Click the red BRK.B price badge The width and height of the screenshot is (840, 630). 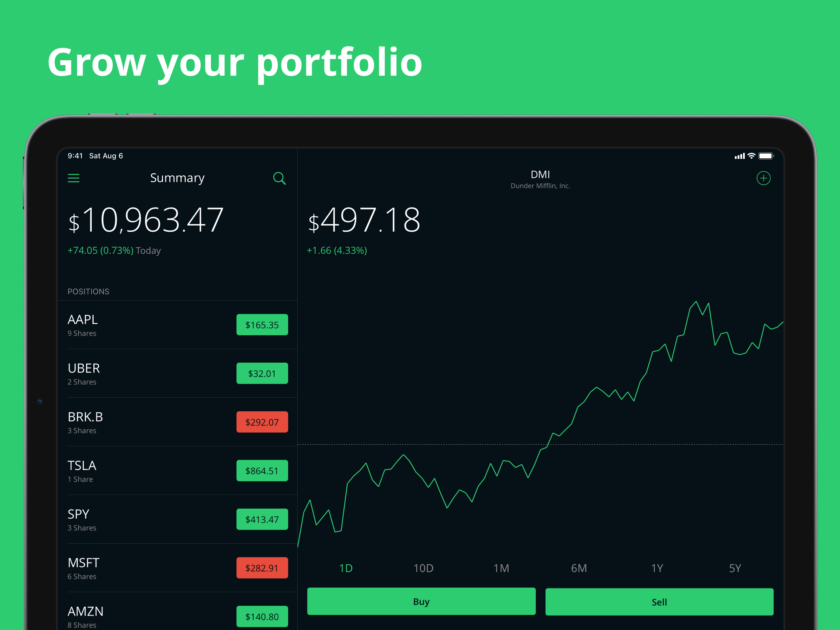coord(262,422)
